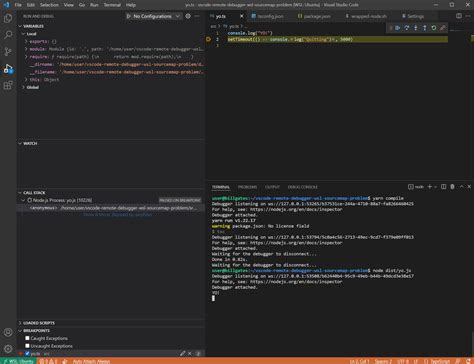Disable the yo.ts breakpoint checkbox
This screenshot has height=364, width=474.
27,354
